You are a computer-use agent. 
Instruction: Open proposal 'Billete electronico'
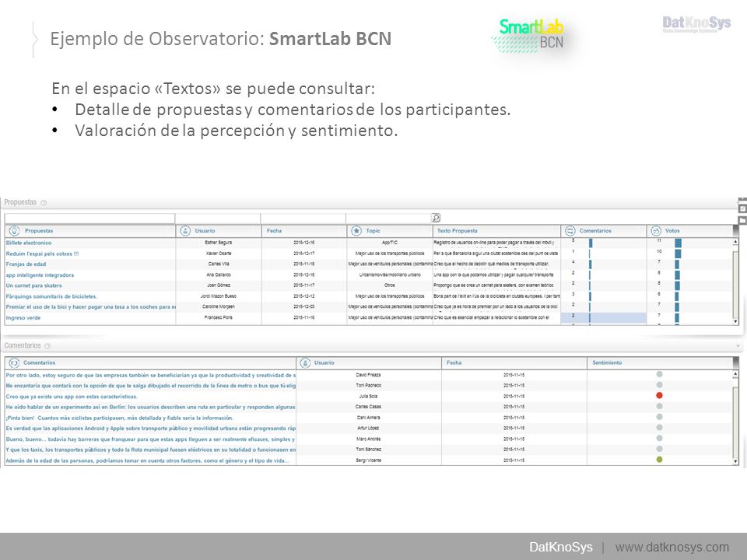[29, 243]
